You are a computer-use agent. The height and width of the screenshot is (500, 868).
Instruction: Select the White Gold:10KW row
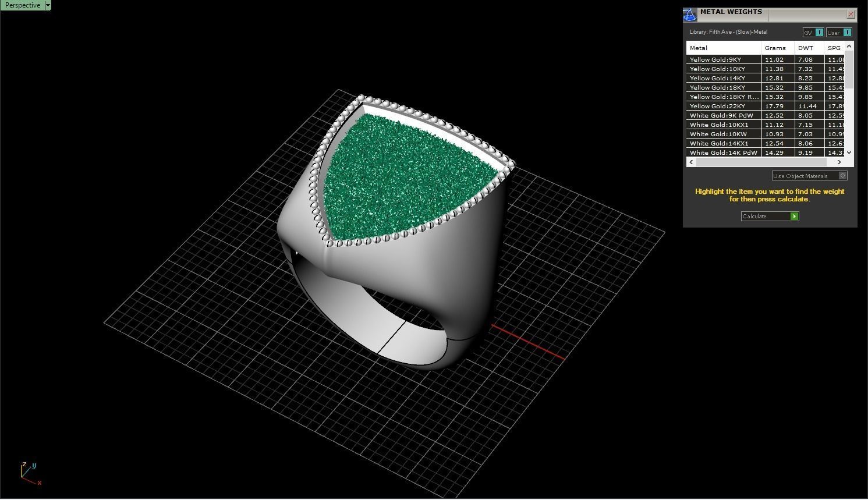coord(766,134)
